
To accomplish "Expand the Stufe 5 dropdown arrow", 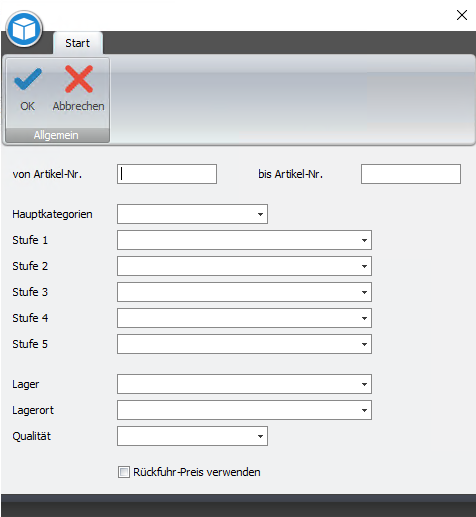I will tap(364, 344).
